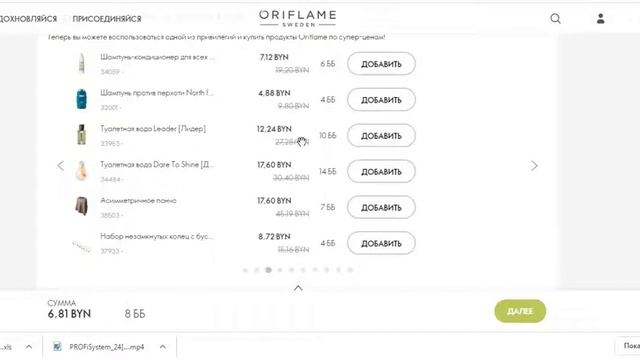Click the '12,24 BYN' price
Image resolution: width=640 pixels, height=360 pixels.
(x=274, y=129)
